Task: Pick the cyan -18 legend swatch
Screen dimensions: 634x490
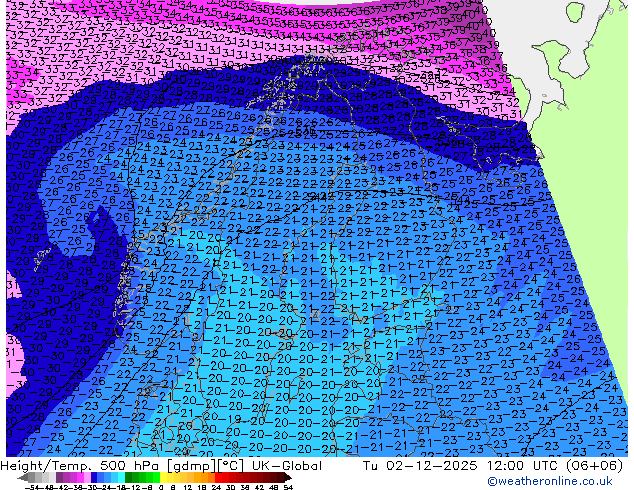Action: [122, 478]
